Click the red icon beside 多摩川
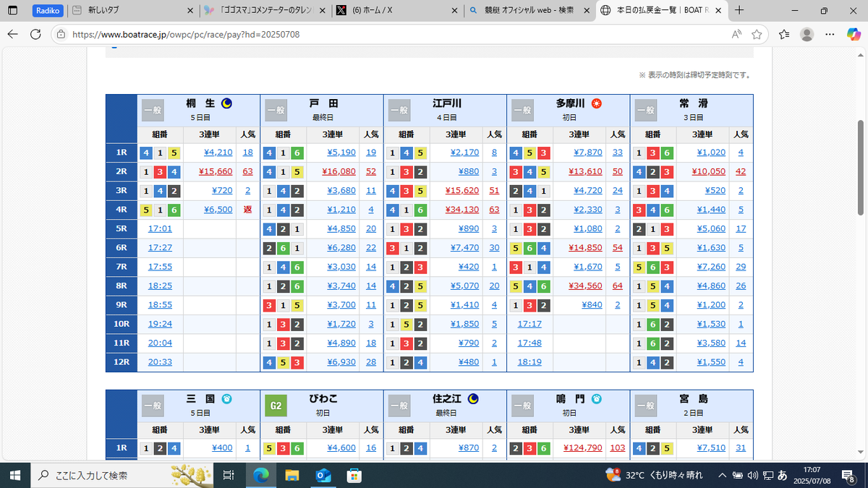 [597, 103]
